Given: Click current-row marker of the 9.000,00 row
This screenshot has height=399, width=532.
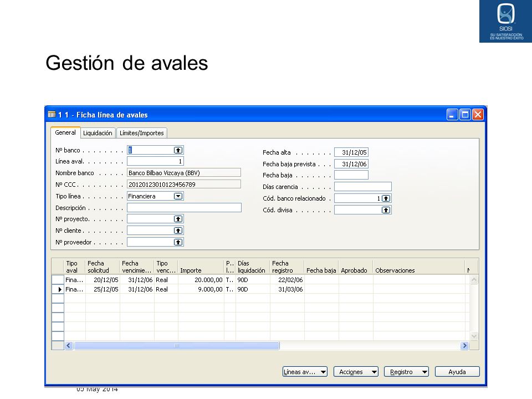Looking at the screenshot, I should point(58,289).
